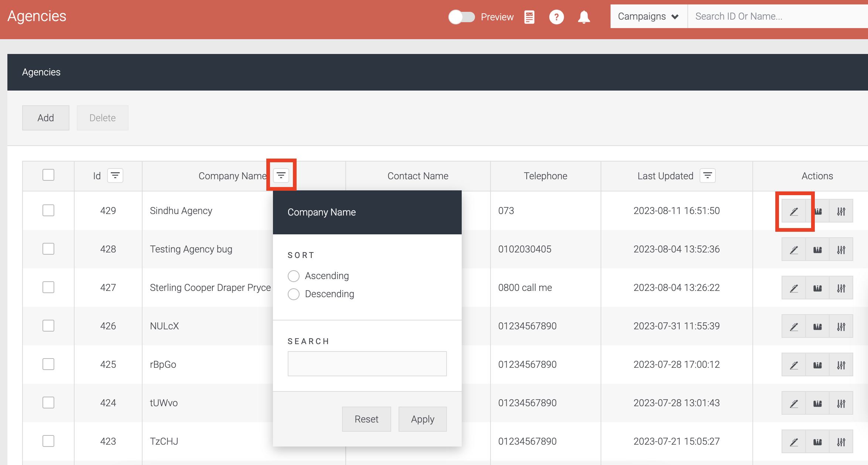The image size is (868, 465).
Task: Focus the Search ID Or Name field
Action: (x=778, y=16)
